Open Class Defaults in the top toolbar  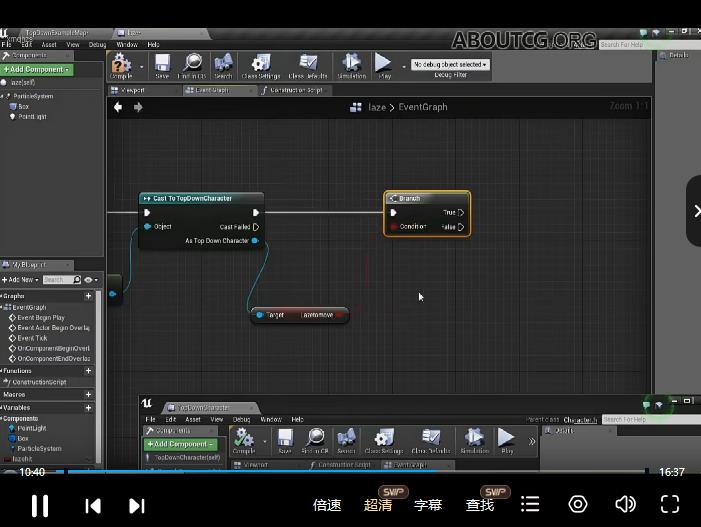coord(308,65)
